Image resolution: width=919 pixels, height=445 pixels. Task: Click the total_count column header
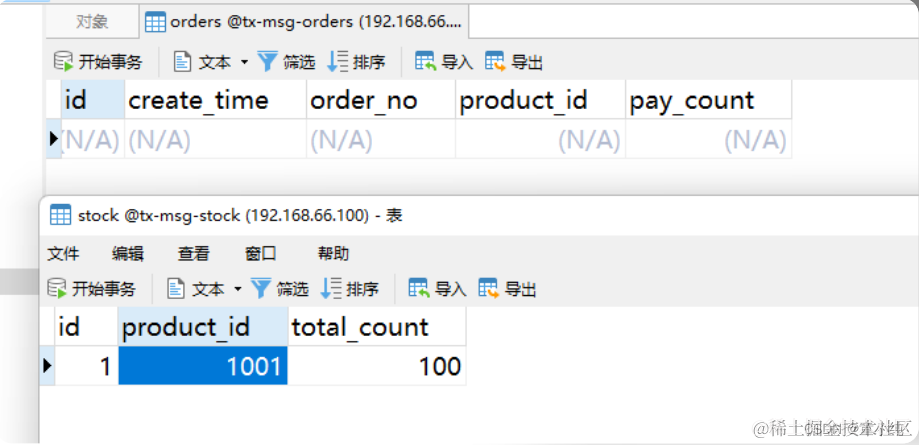(x=377, y=327)
